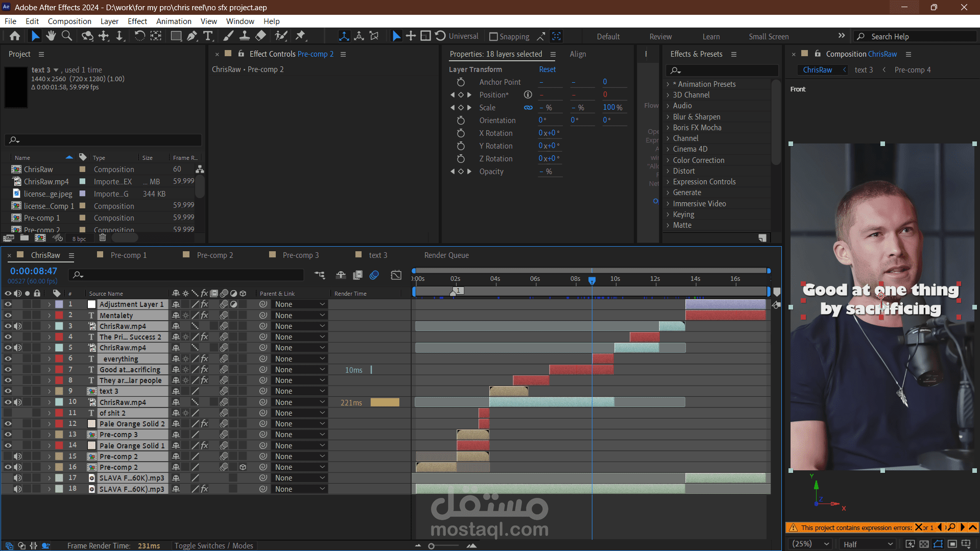Switch to the Render Queue tab
Screen dimensions: 980x551
[x=446, y=255]
